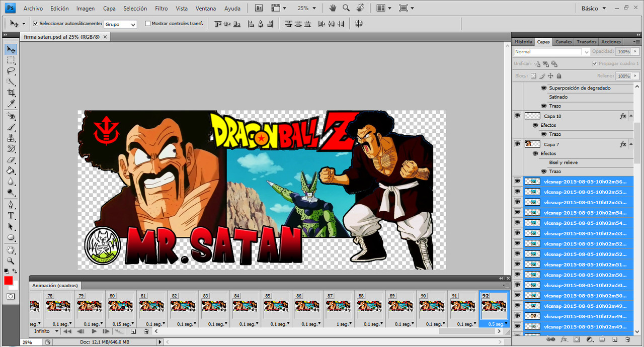Open the Opacidad slider arrow
Screen dimensions: 644x347
(635, 52)
